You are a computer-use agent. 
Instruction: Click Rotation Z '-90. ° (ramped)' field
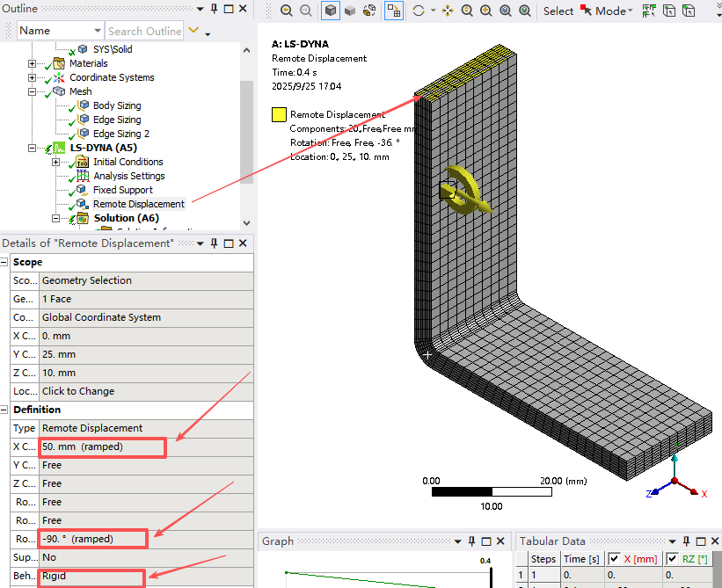coord(146,539)
